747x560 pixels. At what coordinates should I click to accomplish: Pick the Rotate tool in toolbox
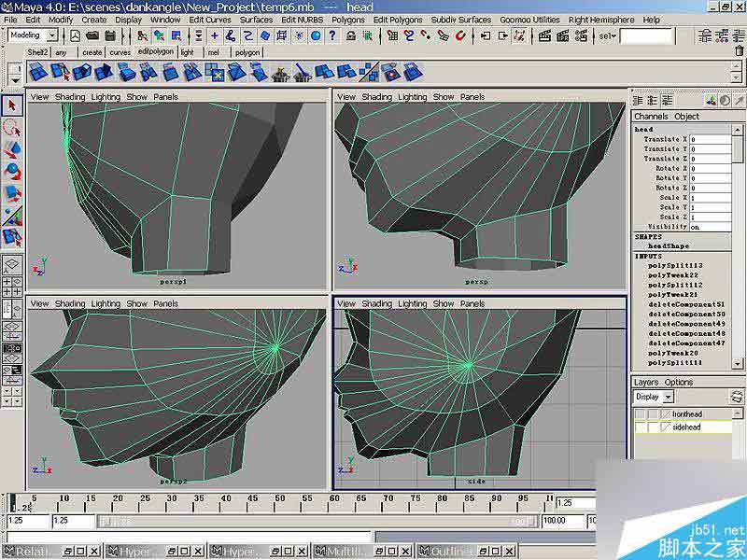click(x=12, y=171)
